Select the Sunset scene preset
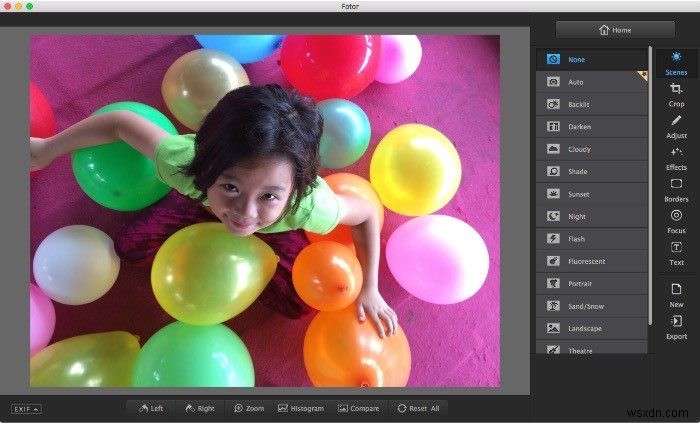 [x=592, y=194]
